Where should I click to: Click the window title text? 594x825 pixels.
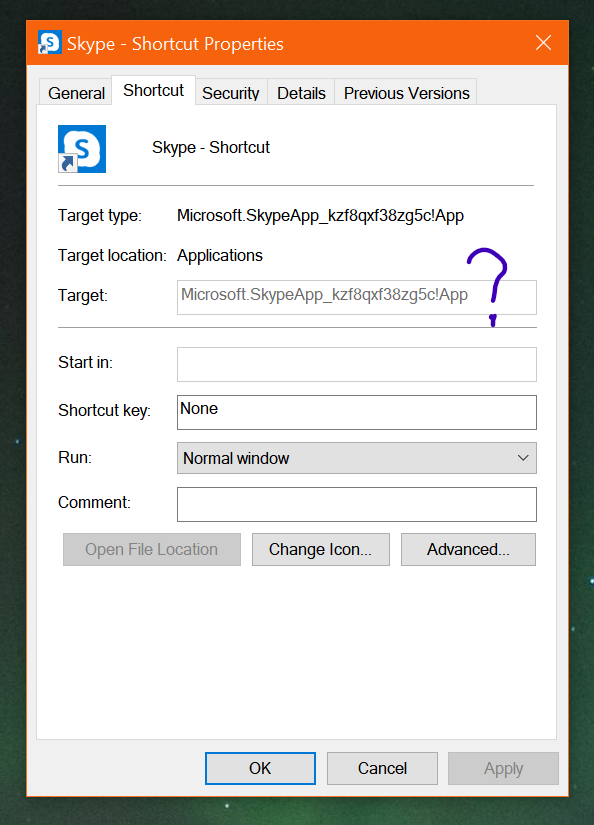point(175,44)
